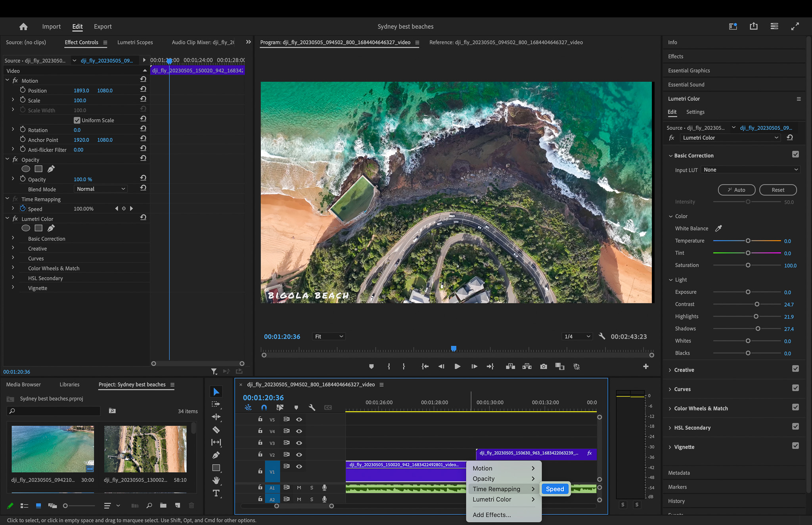This screenshot has height=525, width=812.
Task: Click the Mark In bracket icon
Action: pyautogui.click(x=389, y=366)
